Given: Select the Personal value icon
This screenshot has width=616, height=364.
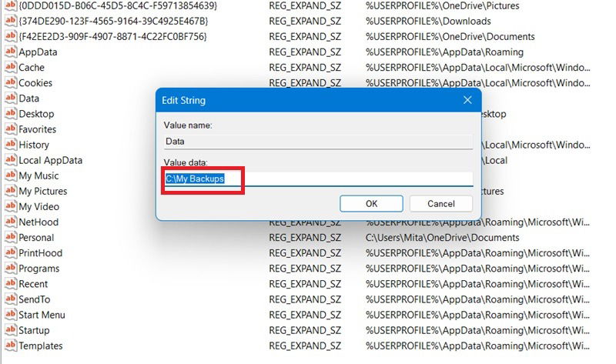Looking at the screenshot, I should [x=11, y=237].
